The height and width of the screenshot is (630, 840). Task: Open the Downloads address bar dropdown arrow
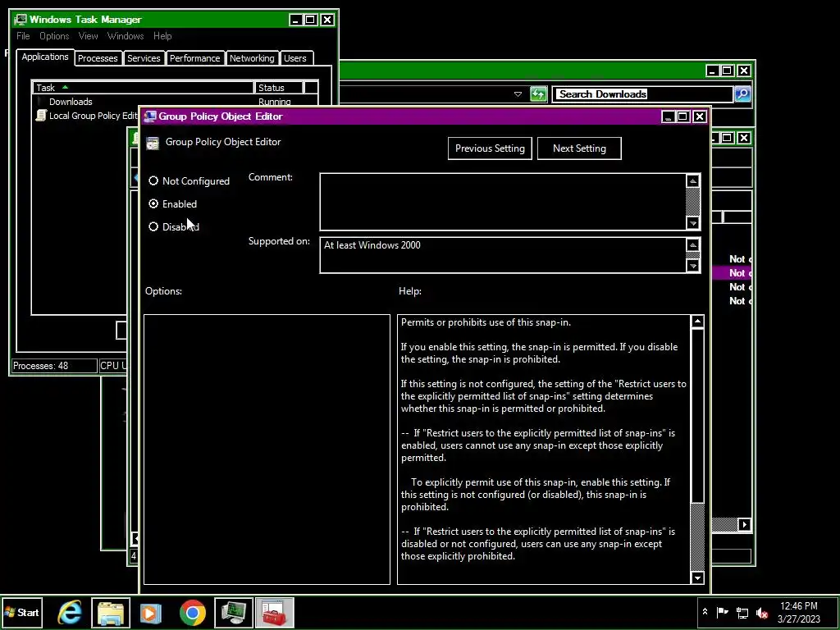pyautogui.click(x=518, y=94)
